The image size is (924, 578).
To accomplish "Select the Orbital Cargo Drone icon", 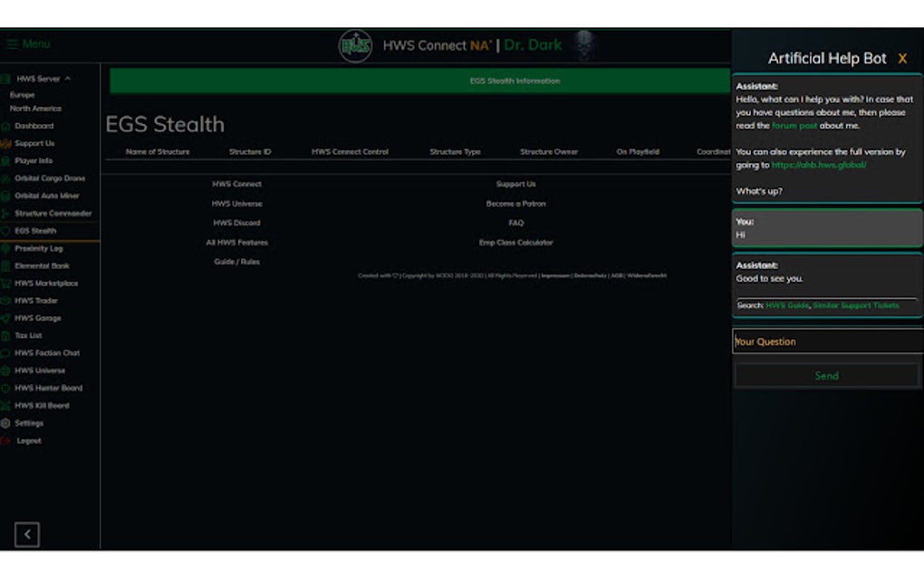I will 7,178.
